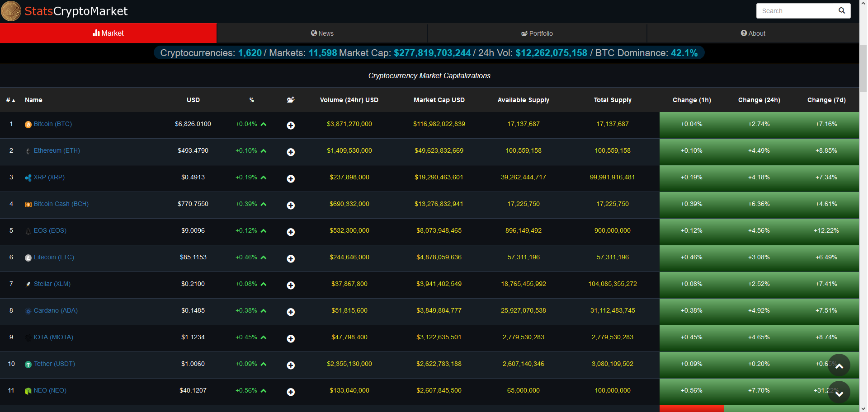868x412 pixels.
Task: Click the Search input field
Action: point(794,11)
